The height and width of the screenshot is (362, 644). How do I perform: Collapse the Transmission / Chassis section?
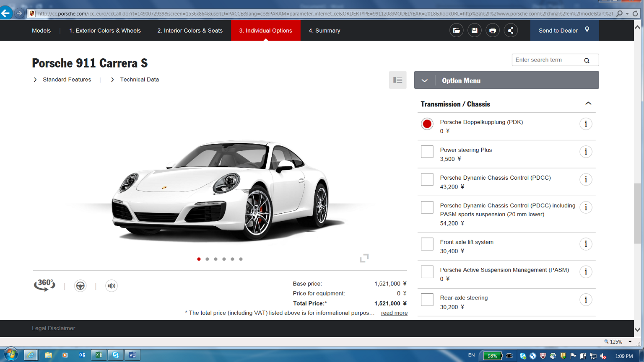tap(588, 103)
